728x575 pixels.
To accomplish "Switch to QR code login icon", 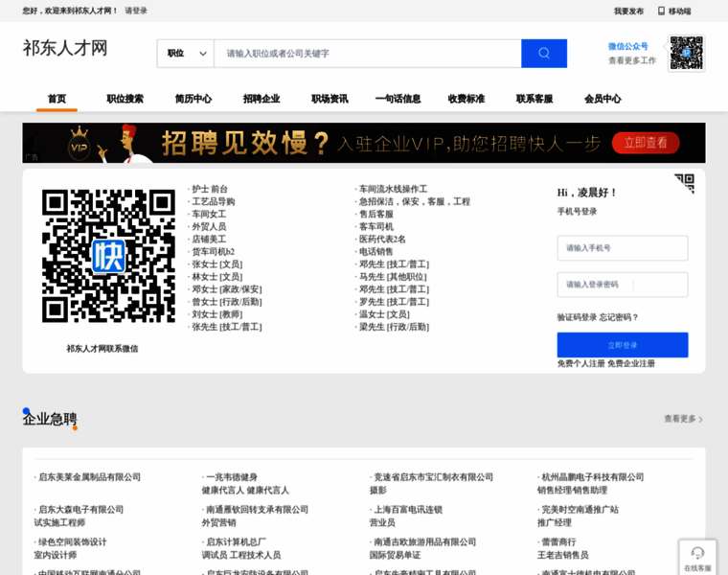I will [x=684, y=183].
